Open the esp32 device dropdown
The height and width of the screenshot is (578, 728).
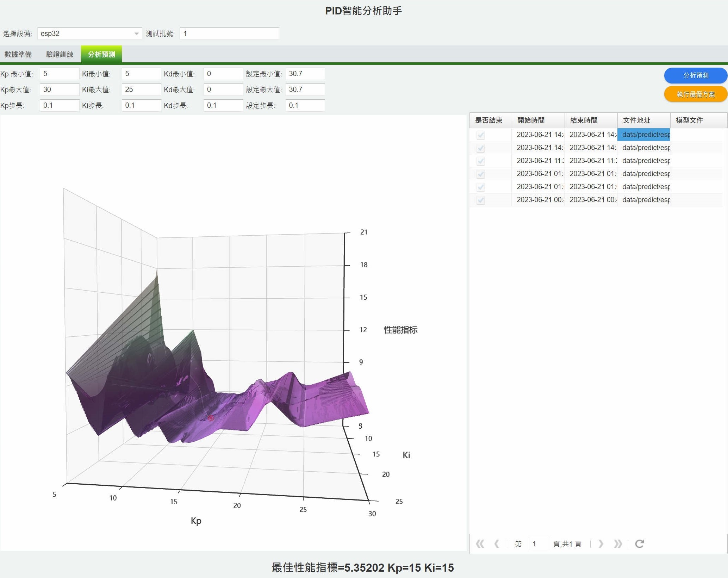pos(136,33)
